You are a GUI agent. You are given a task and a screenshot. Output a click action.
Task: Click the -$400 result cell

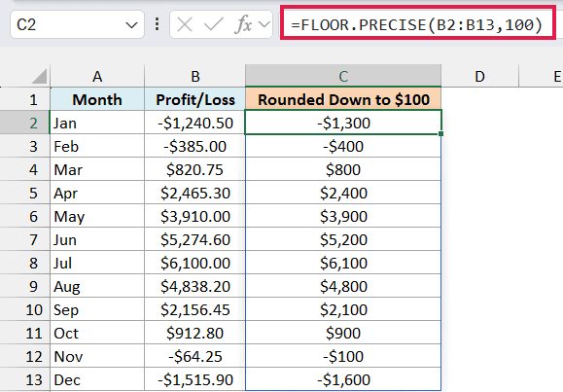(343, 146)
